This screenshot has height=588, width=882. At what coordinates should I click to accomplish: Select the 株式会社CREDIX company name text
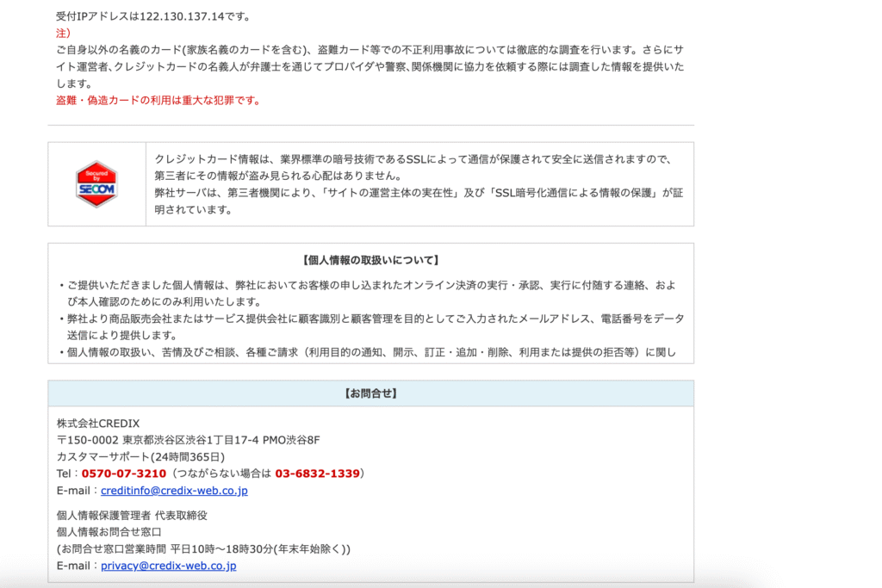[x=98, y=424]
